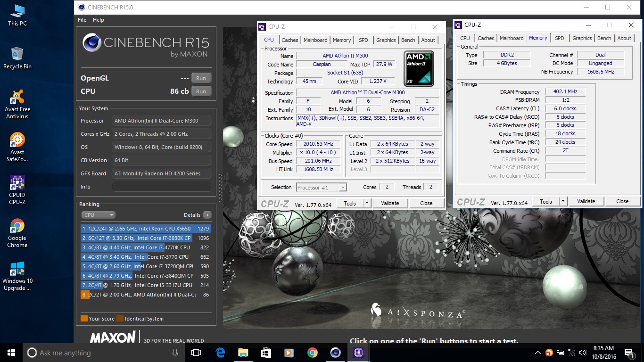Select Avast SafeZone desktop shortcut
This screenshot has height=362, width=644.
[17, 147]
